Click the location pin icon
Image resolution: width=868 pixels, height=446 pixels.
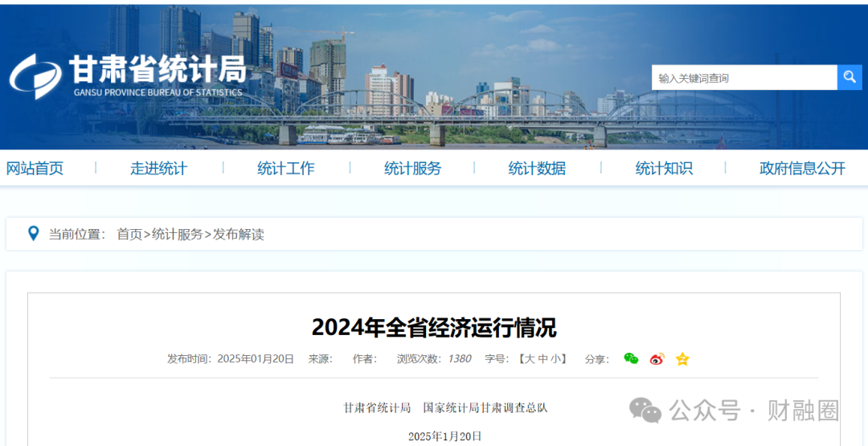33,234
